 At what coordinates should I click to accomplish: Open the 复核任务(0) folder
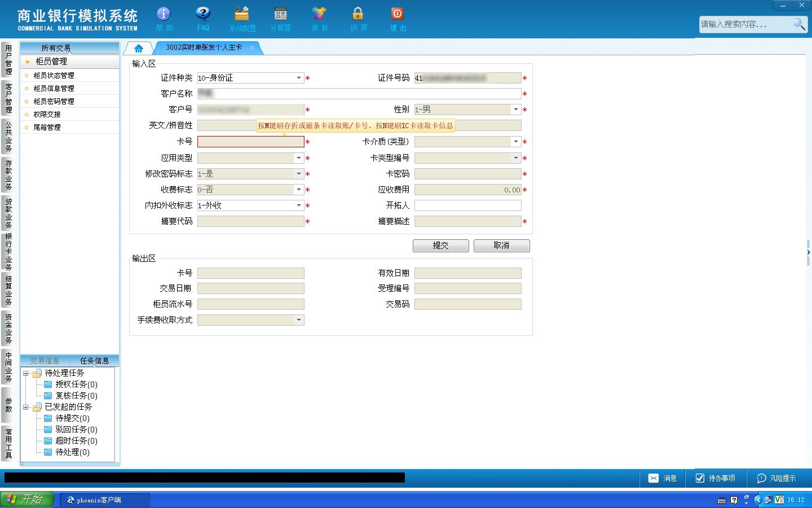tap(70, 396)
